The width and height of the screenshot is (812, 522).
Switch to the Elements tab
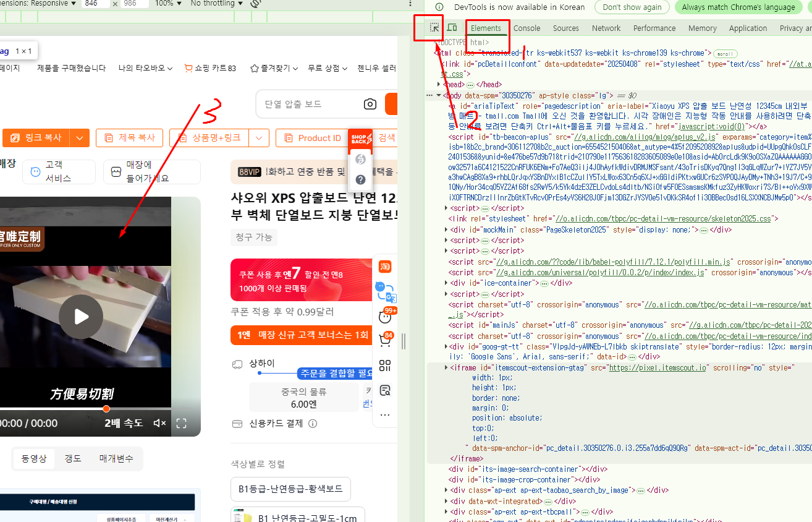(x=486, y=28)
